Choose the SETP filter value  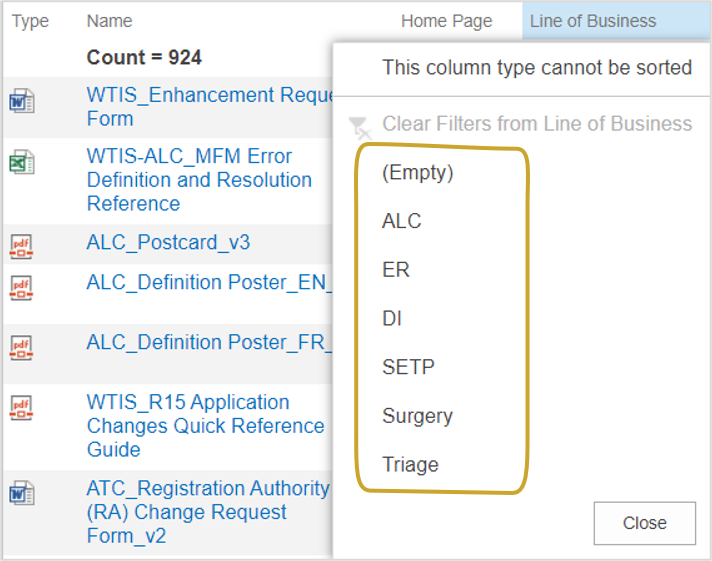(408, 367)
